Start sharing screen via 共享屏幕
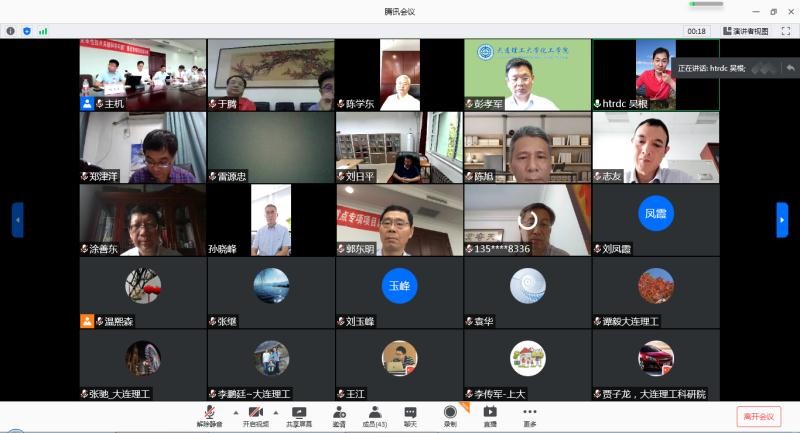Viewport: 800px width, 433px height. click(x=297, y=414)
